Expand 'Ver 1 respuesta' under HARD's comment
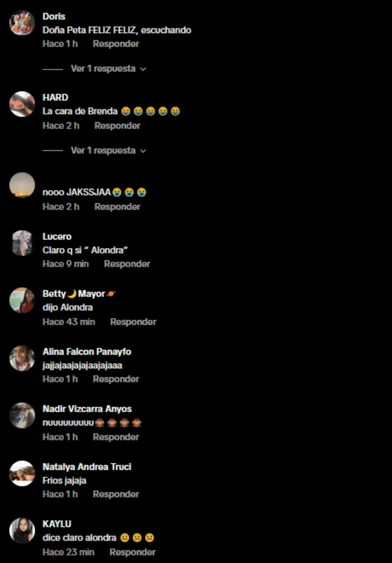392x563 pixels. 103,150
